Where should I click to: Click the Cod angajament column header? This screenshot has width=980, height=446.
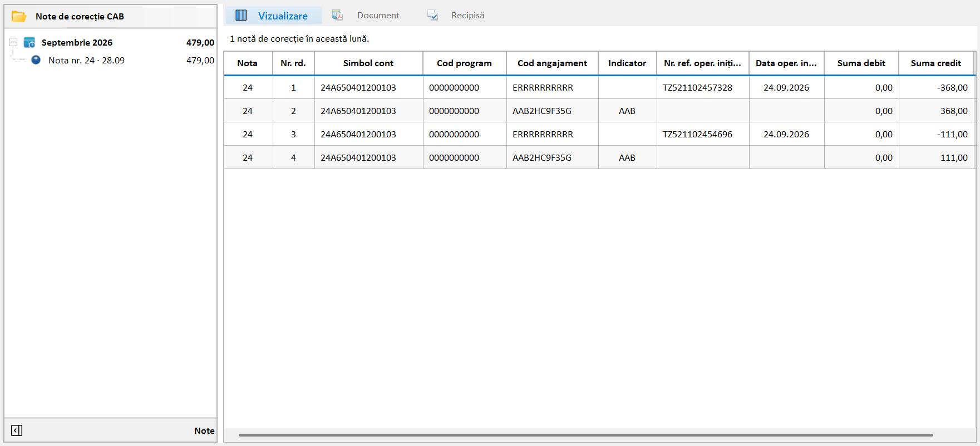coord(552,63)
